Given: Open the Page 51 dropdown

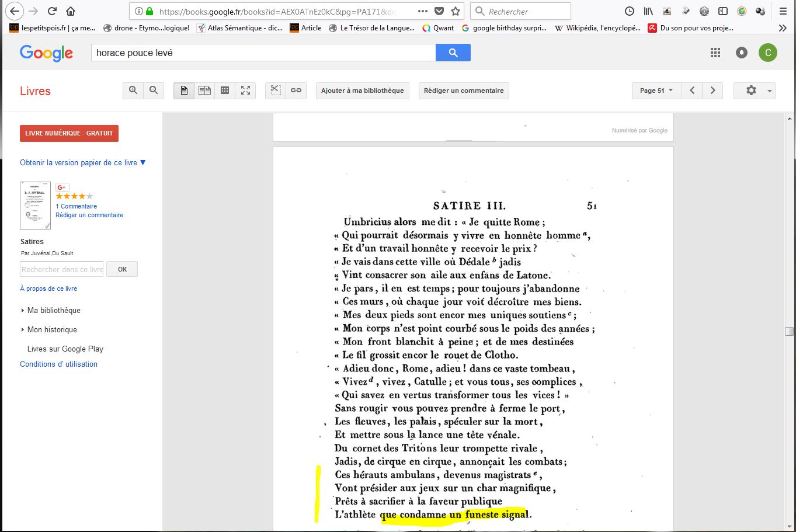Looking at the screenshot, I should click(x=656, y=91).
